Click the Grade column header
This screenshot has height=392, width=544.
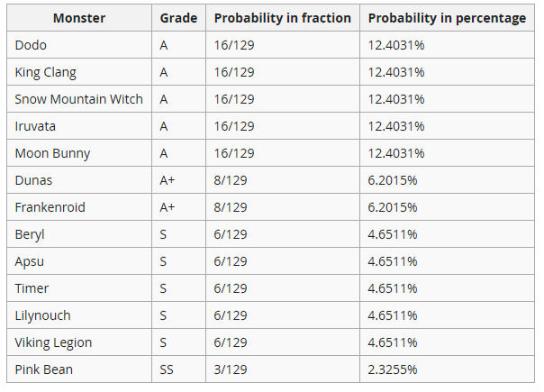coord(178,18)
